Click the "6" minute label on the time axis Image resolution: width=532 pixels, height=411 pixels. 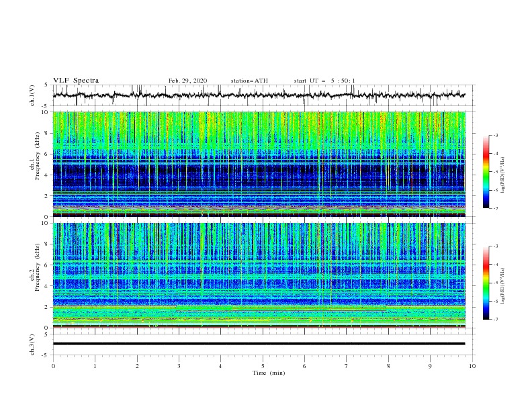click(x=304, y=366)
